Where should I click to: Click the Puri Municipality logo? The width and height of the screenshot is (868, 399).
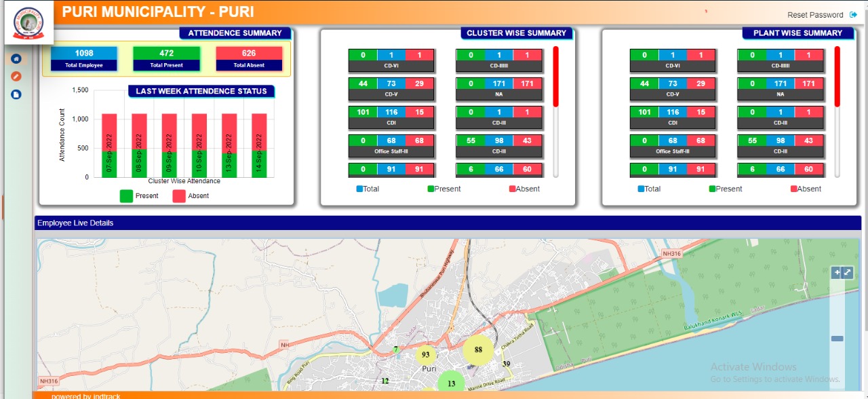(28, 22)
